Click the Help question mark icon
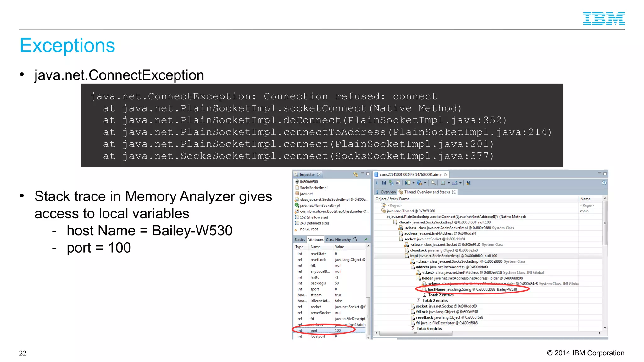This screenshot has width=644, height=362. pyautogui.click(x=604, y=183)
